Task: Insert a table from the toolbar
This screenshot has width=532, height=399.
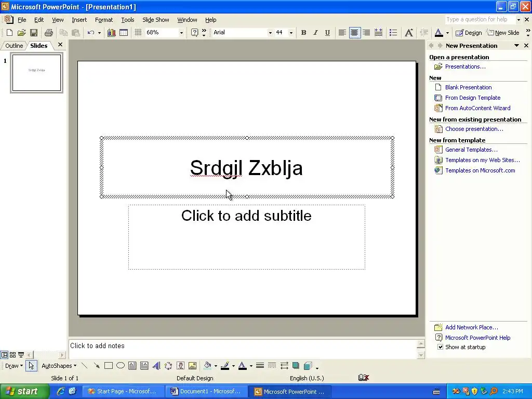Action: (x=124, y=33)
